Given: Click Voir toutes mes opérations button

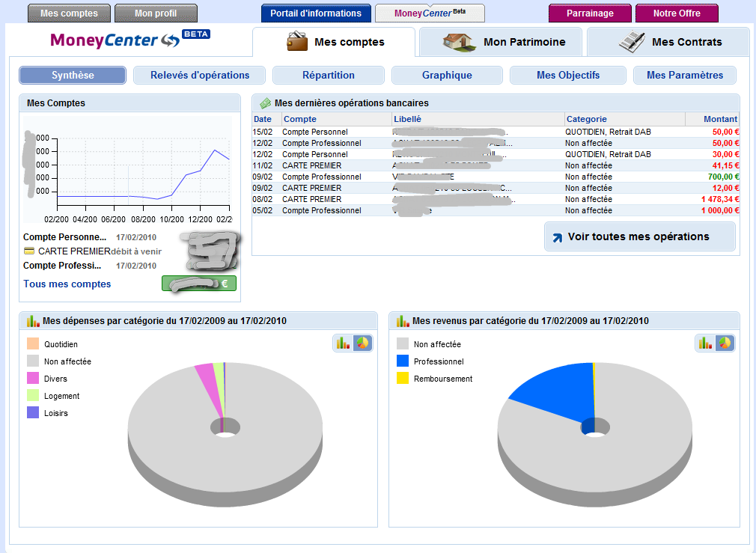Looking at the screenshot, I should pos(639,236).
